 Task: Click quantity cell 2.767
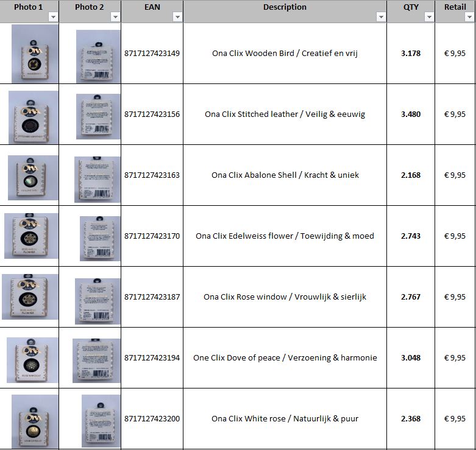point(411,297)
